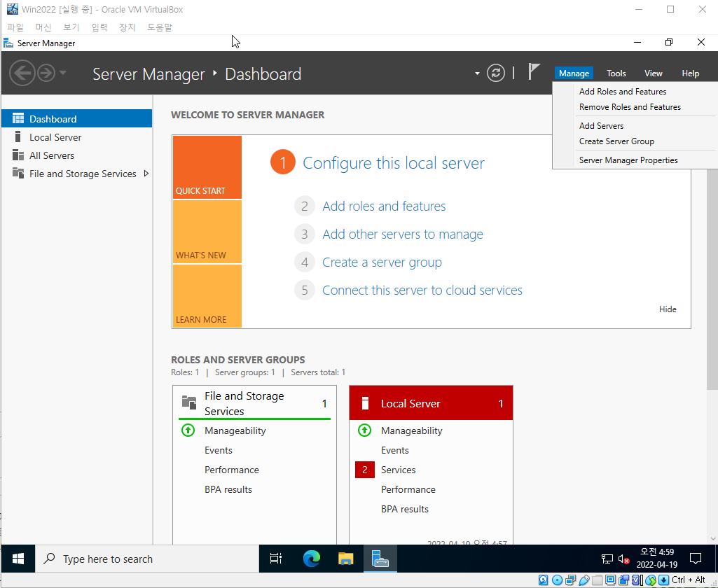Select the QUICK START tile
This screenshot has width=718, height=588.
[x=207, y=167]
